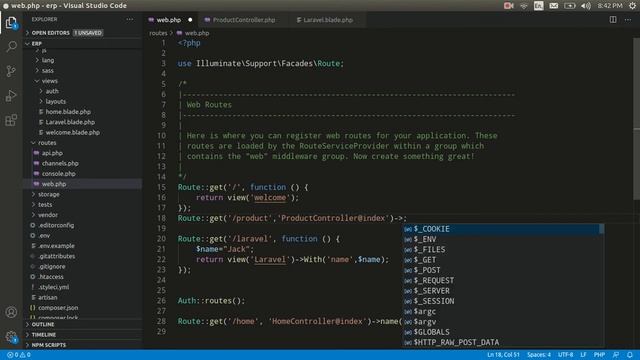The height and width of the screenshot is (360, 640).
Task: Switch to the web.php tab
Action: pos(169,20)
